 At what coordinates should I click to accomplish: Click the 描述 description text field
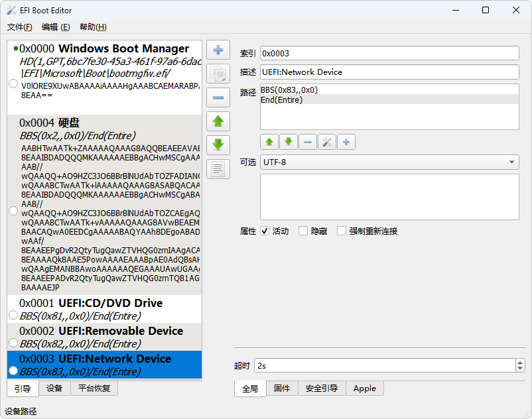389,72
